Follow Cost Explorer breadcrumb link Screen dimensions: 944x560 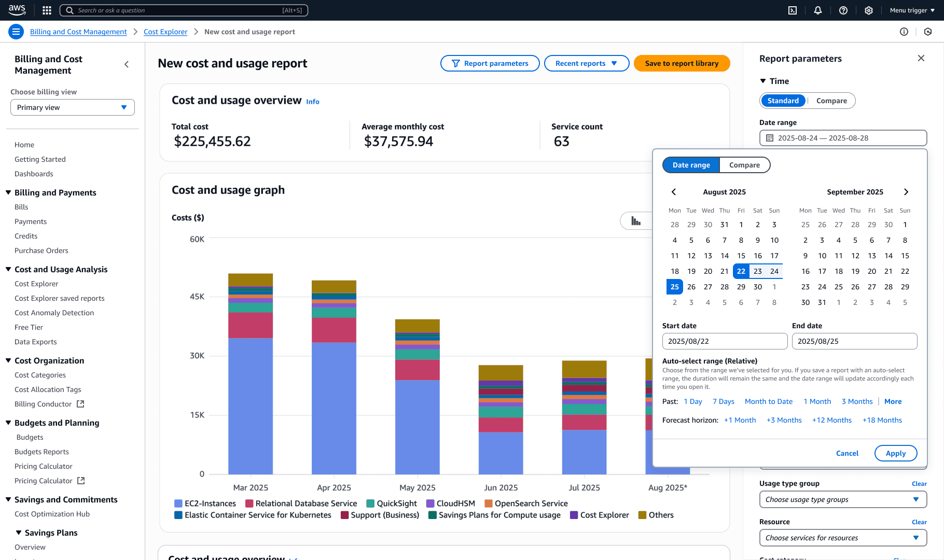pyautogui.click(x=165, y=32)
